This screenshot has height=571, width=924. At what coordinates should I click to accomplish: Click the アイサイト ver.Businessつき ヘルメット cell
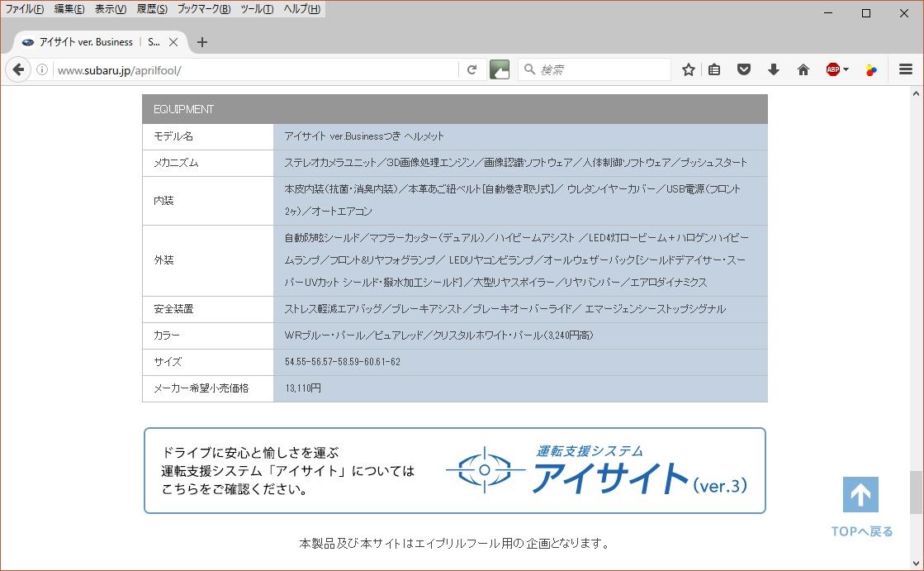520,136
